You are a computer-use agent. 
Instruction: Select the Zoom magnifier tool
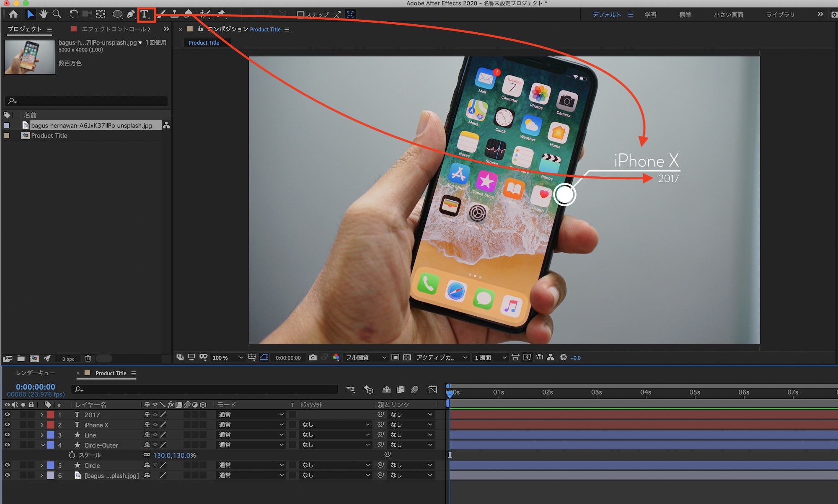(57, 14)
